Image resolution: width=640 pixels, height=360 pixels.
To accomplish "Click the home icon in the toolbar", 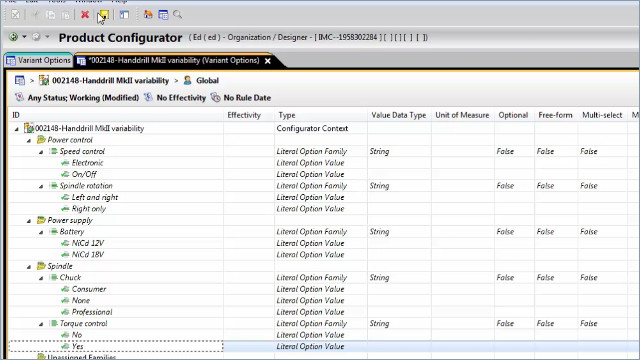I will tap(148, 15).
